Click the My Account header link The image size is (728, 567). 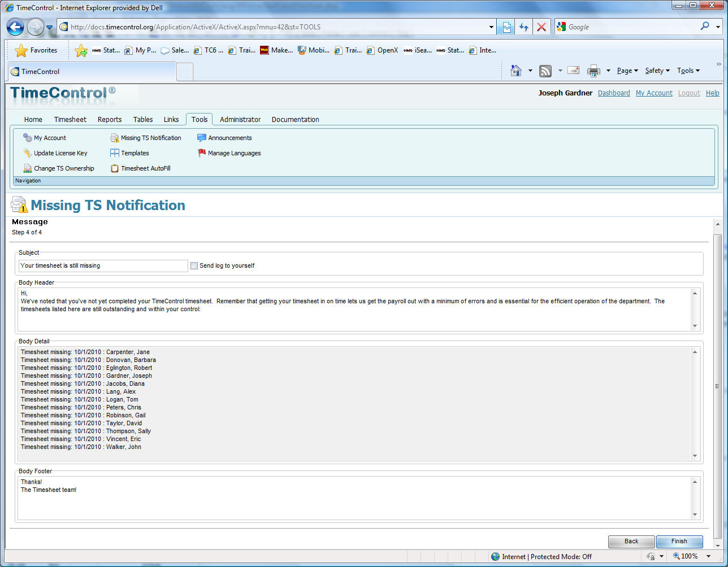(654, 93)
